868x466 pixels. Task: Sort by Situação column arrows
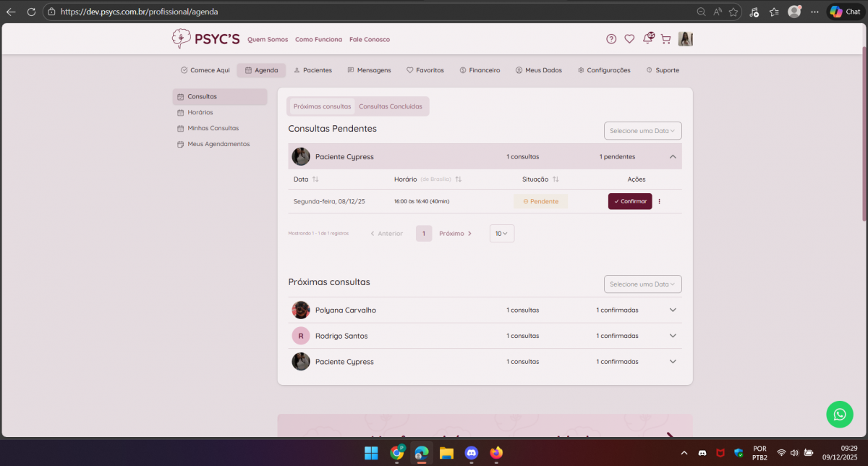click(x=556, y=179)
